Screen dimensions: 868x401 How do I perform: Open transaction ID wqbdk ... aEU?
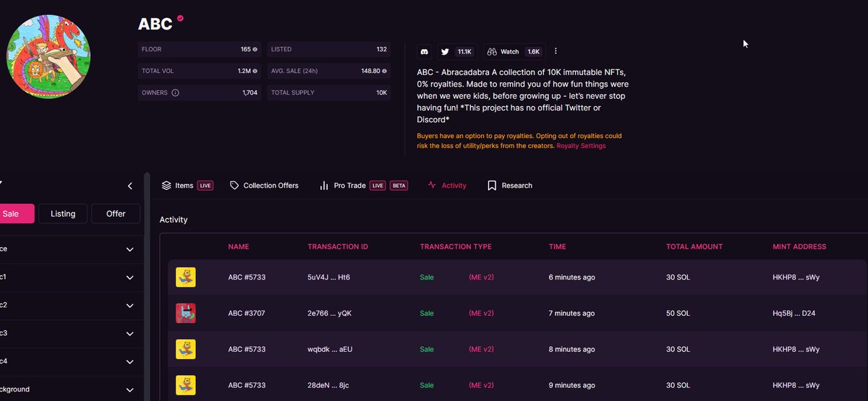330,350
